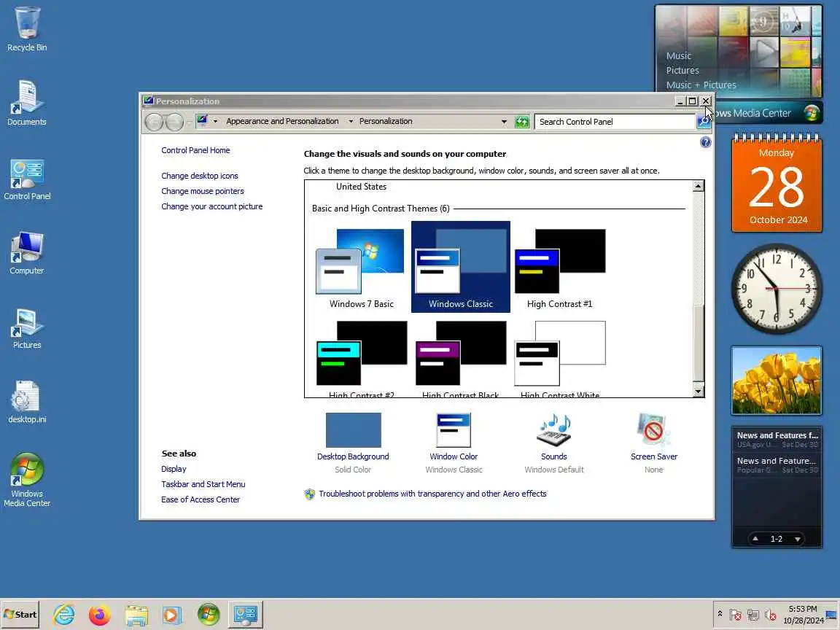Click the taskbar clock showing 5:53 PM

[x=803, y=615]
